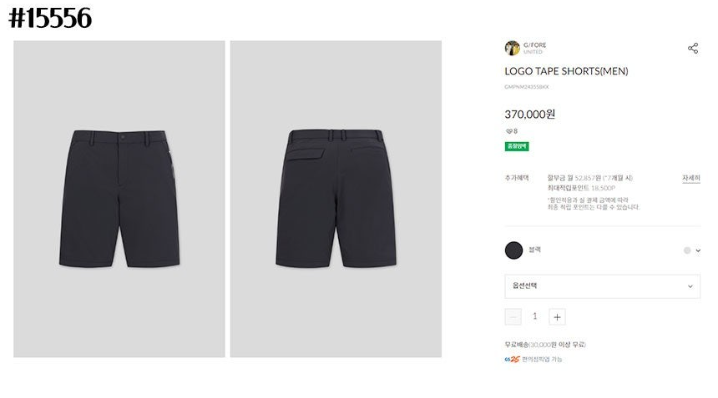Choose the small grey color dot
Viewport: 718px width, 398px height.
tap(687, 251)
